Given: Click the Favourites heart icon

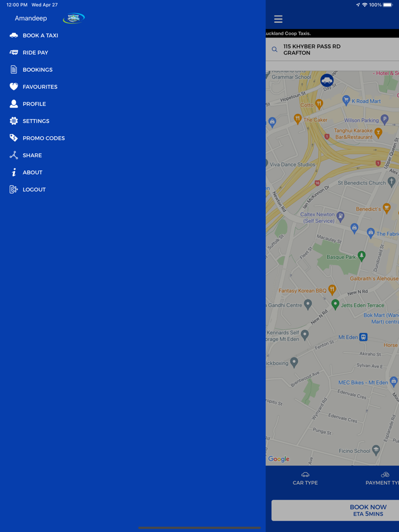Looking at the screenshot, I should tap(14, 87).
